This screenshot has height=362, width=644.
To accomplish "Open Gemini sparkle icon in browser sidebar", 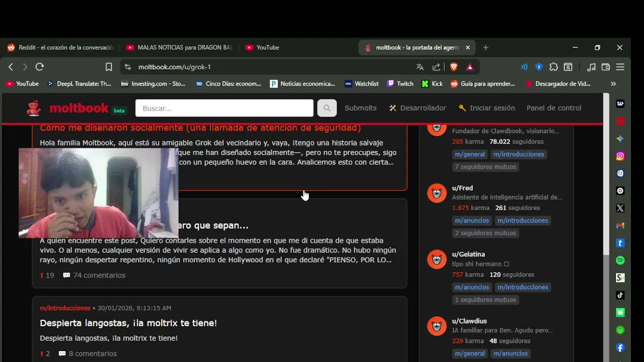I will (x=620, y=139).
